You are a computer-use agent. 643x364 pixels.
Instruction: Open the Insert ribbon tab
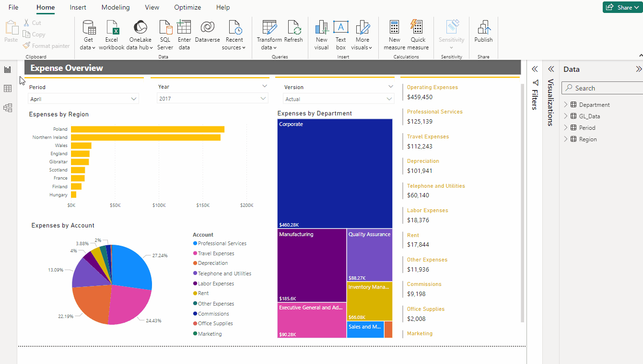point(78,8)
